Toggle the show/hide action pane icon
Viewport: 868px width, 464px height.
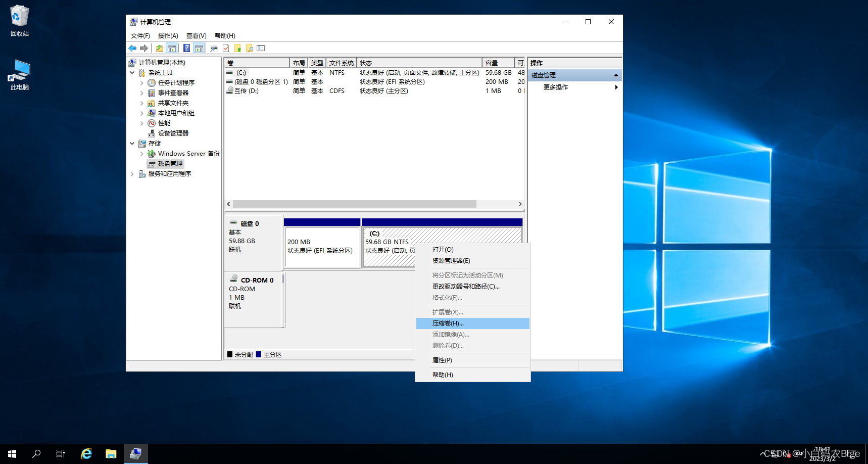click(199, 48)
